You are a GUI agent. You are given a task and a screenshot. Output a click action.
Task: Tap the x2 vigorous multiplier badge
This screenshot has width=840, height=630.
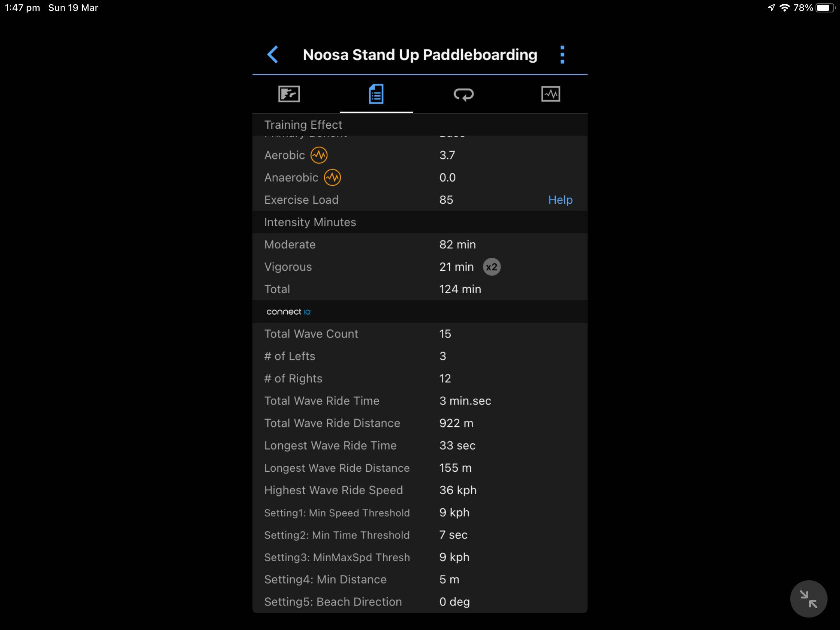492,267
